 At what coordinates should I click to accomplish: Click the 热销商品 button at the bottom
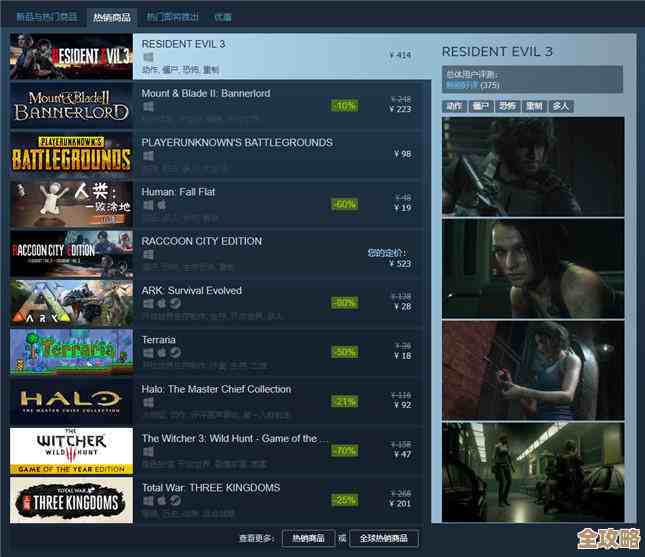tap(308, 539)
